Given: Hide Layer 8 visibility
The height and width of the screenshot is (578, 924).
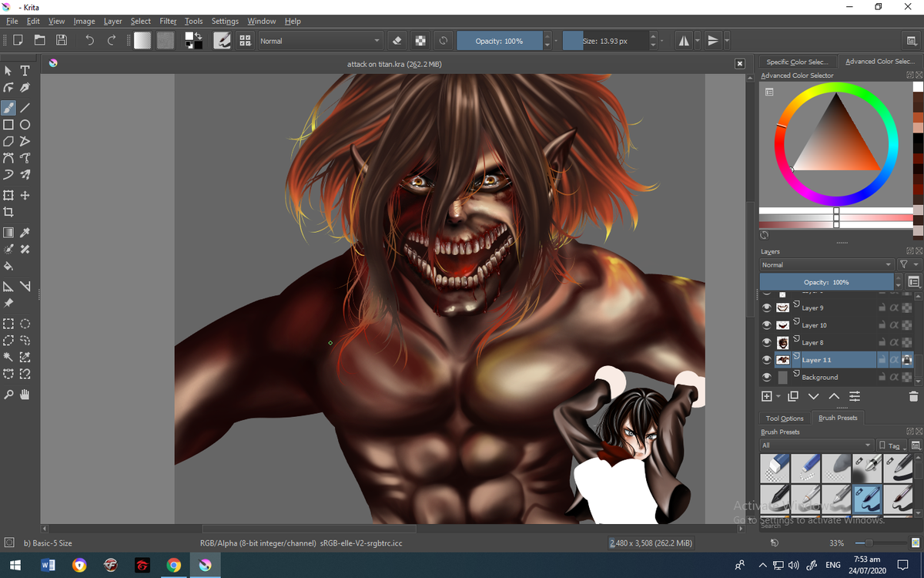Looking at the screenshot, I should [x=766, y=342].
